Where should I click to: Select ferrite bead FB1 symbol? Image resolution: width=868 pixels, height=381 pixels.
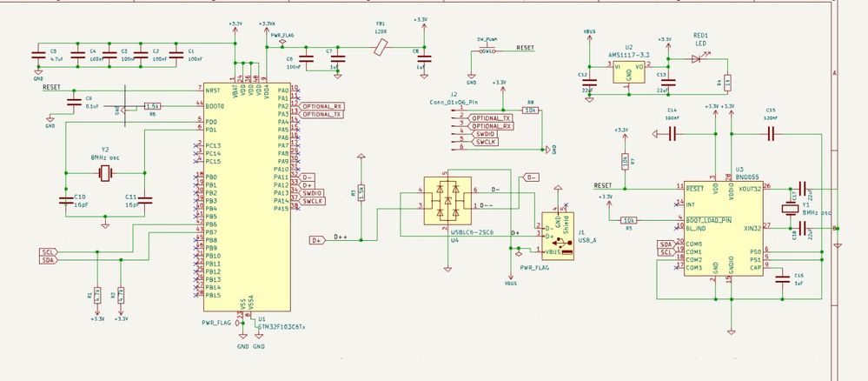coord(380,48)
